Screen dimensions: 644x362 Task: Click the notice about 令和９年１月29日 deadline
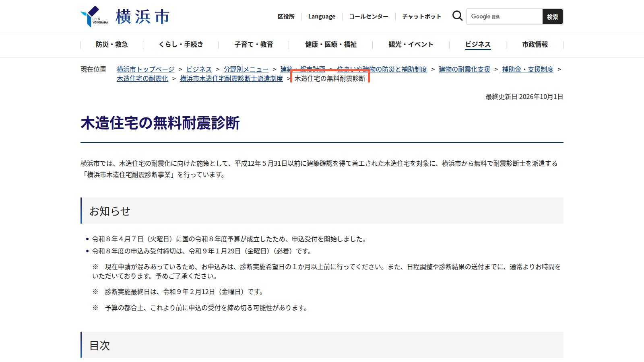202,251
